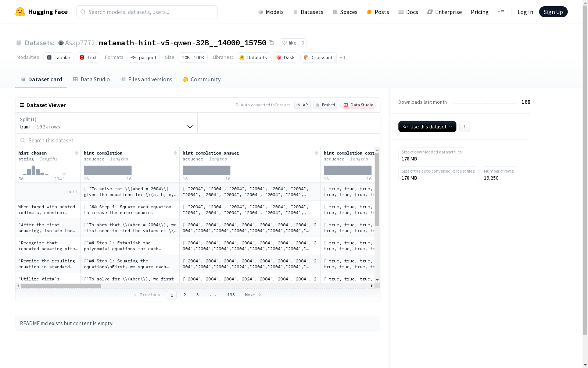Click the Datasets stack icon before the title
Screen dimensions: 588x368
19,43
